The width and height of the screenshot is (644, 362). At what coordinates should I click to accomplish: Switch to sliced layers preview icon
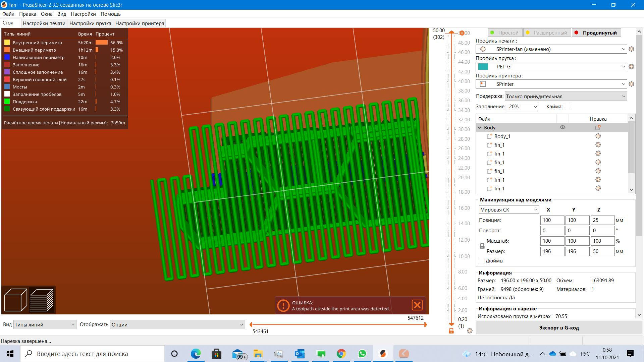[42, 300]
